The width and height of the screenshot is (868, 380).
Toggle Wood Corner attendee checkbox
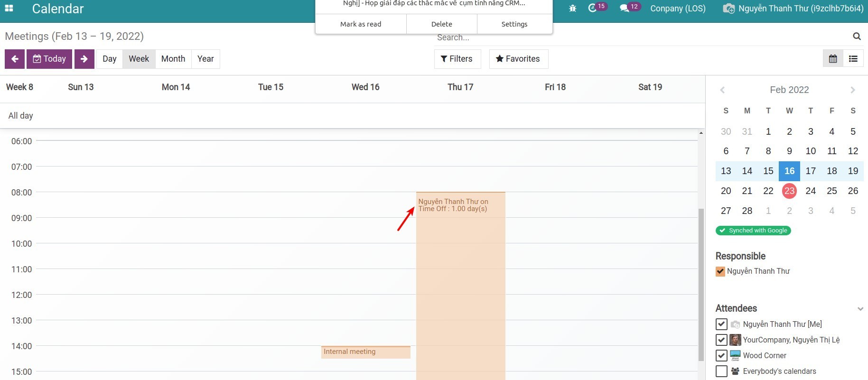pyautogui.click(x=721, y=355)
